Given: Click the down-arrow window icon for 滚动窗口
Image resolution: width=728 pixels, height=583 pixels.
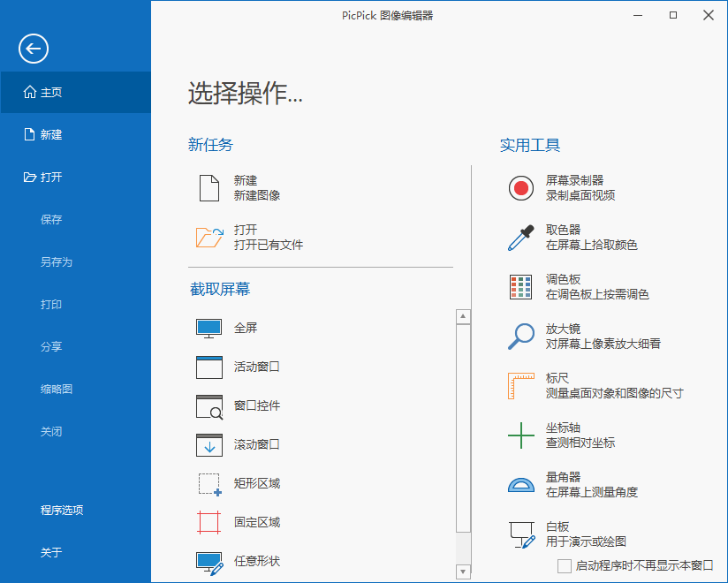Looking at the screenshot, I should coord(209,444).
